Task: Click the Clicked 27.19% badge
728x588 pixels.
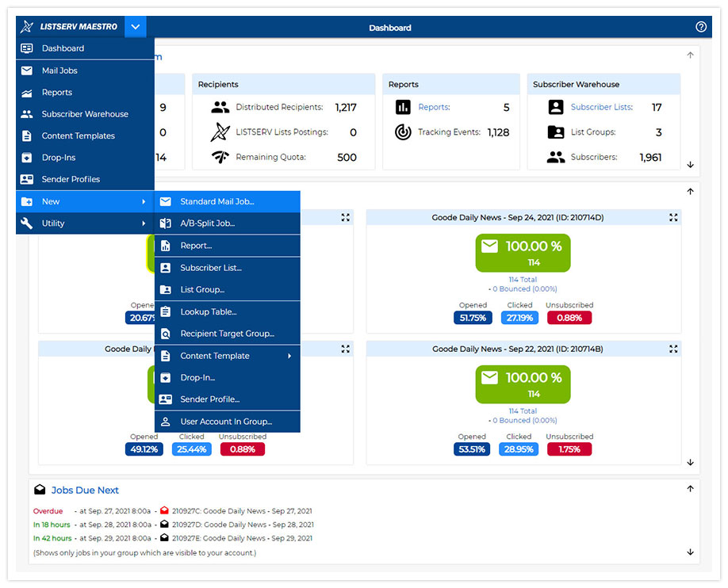Action: coord(519,318)
